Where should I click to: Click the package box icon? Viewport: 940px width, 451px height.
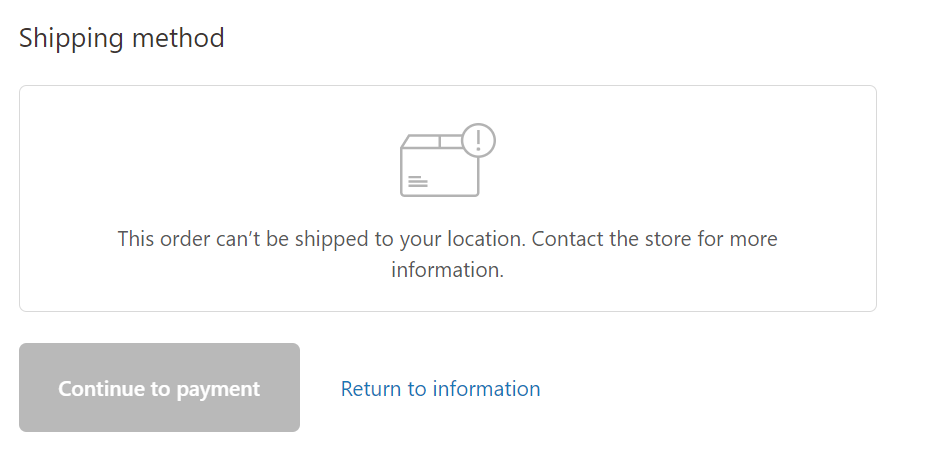[x=440, y=165]
